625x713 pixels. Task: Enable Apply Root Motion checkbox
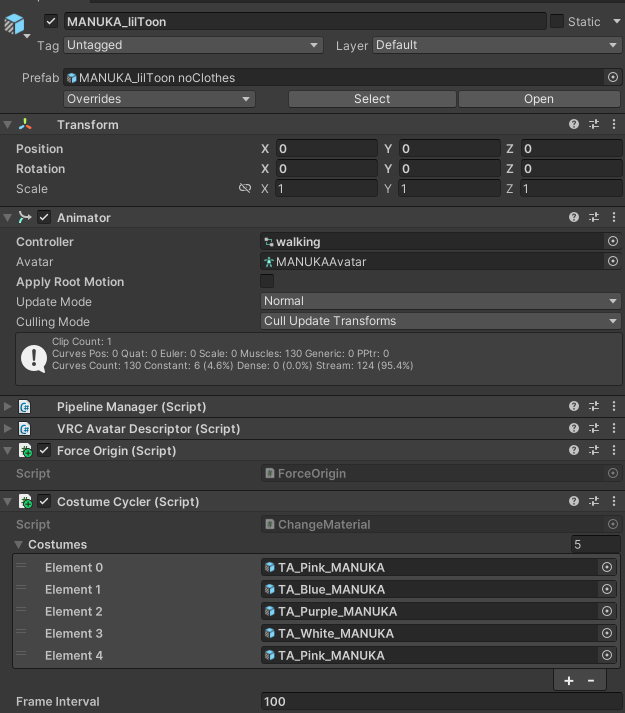coord(267,281)
